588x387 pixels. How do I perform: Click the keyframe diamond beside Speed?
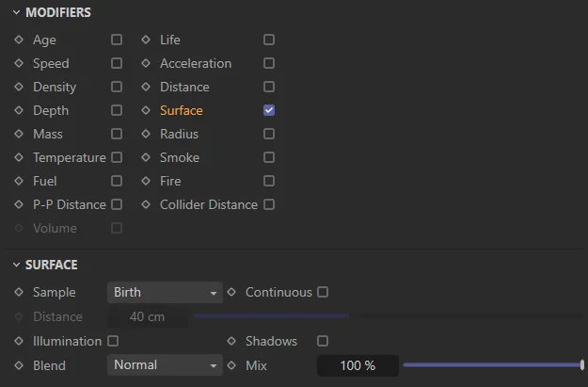19,63
